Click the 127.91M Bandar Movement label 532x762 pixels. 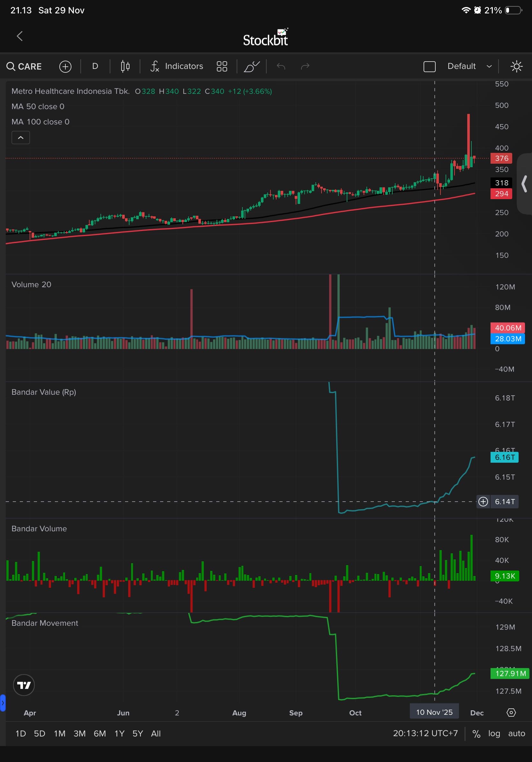[x=510, y=673]
